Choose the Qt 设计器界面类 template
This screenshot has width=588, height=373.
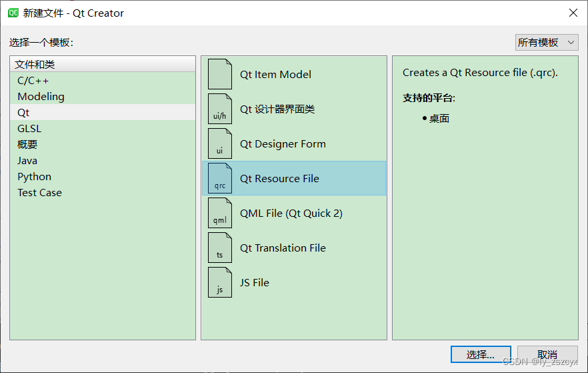(x=294, y=109)
